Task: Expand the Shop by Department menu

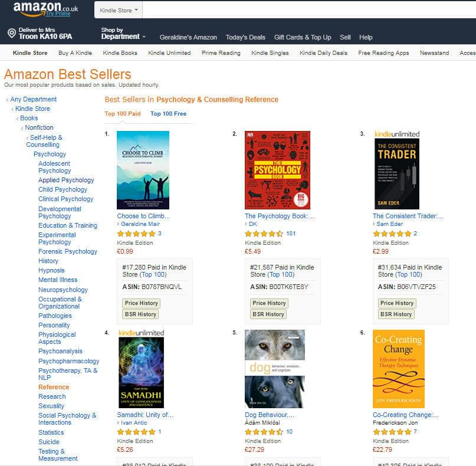Action: 123,34
